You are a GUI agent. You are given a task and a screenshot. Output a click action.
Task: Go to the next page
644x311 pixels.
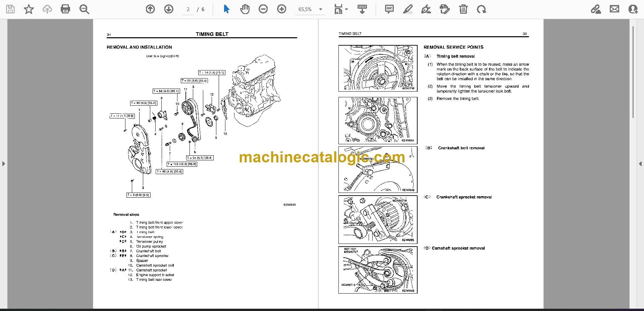(x=169, y=9)
